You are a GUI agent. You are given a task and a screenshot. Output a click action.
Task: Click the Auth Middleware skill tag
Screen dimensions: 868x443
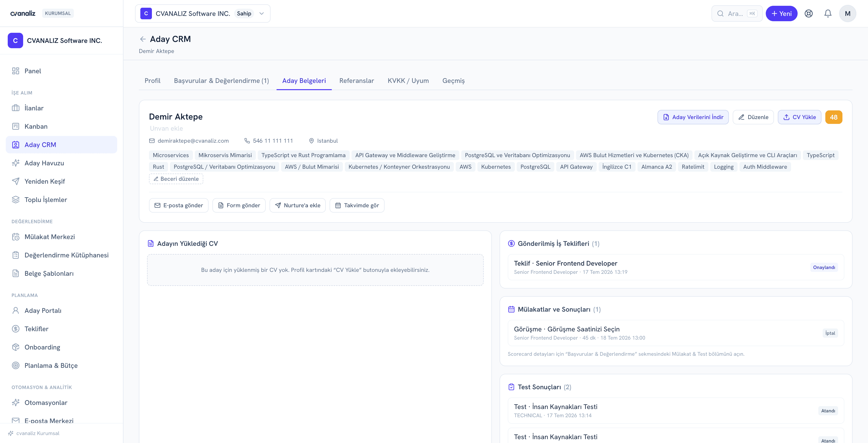[x=765, y=166]
